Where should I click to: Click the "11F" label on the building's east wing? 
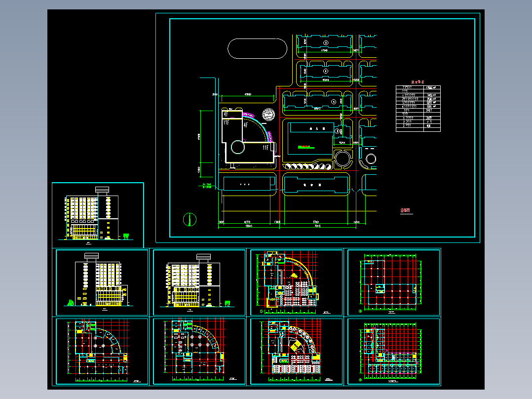coord(266,148)
